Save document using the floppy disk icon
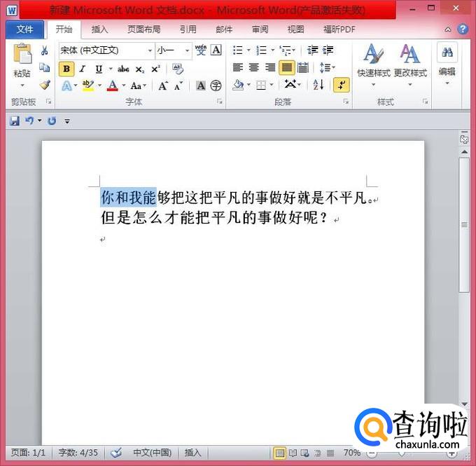Viewport: 476px width, 466px height. click(15, 121)
